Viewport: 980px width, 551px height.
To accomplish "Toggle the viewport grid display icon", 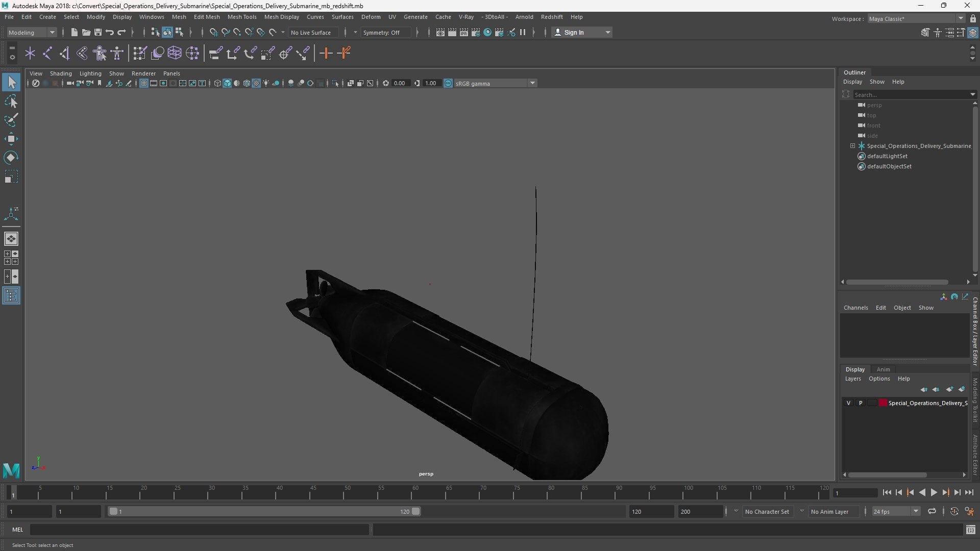I will point(144,83).
